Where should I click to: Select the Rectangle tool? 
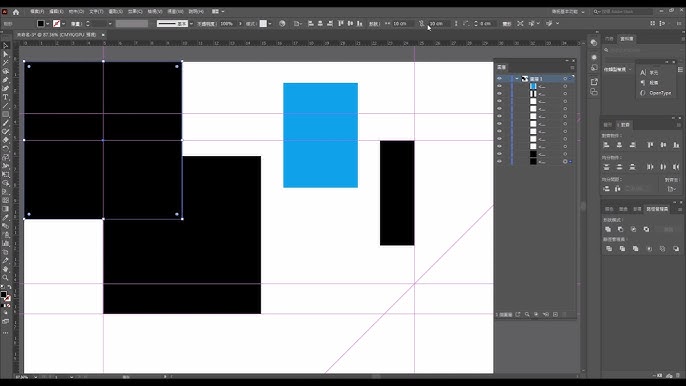coord(6,114)
